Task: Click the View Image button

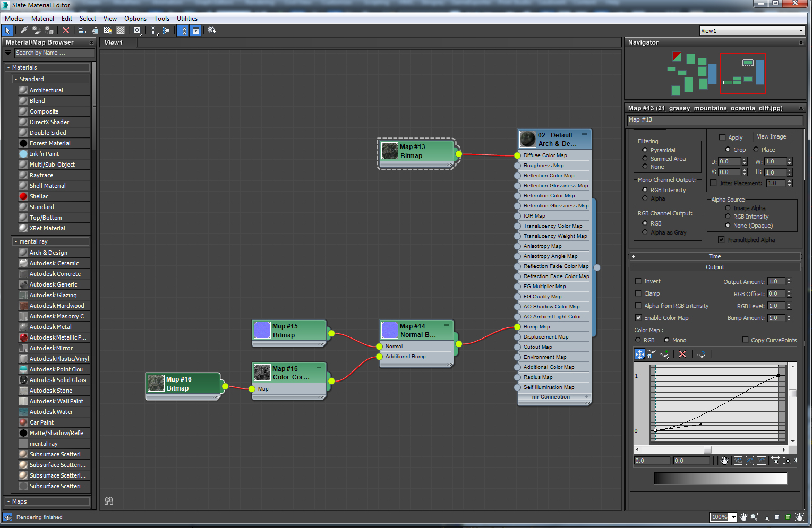Action: (771, 137)
